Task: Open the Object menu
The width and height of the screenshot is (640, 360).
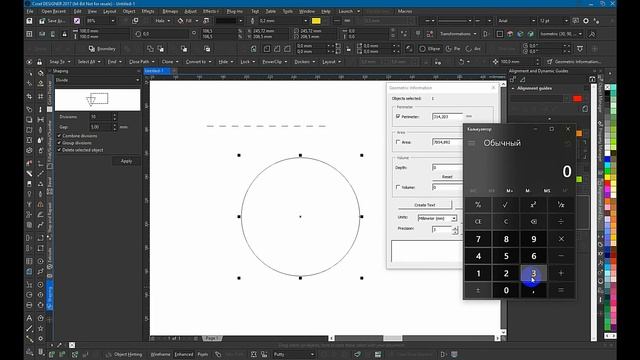Action: [x=129, y=11]
